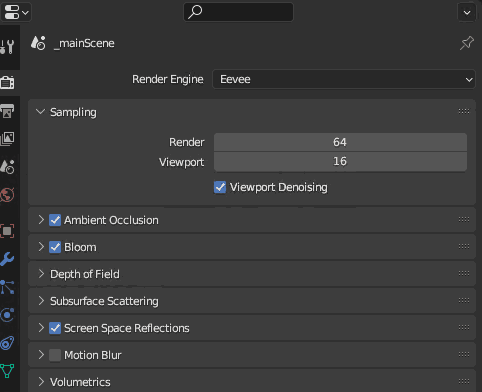Image resolution: width=482 pixels, height=392 pixels.
Task: Click the Render Engine label
Action: (x=168, y=79)
